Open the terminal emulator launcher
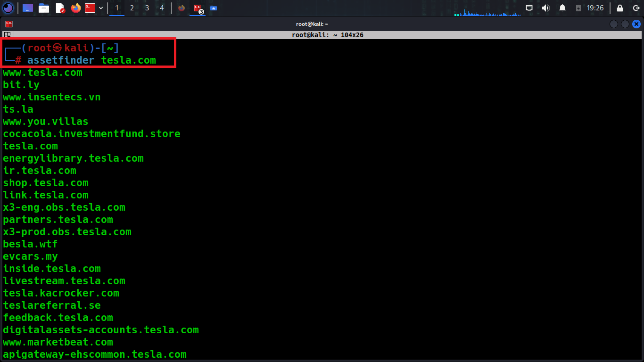The height and width of the screenshot is (362, 644). pos(90,8)
